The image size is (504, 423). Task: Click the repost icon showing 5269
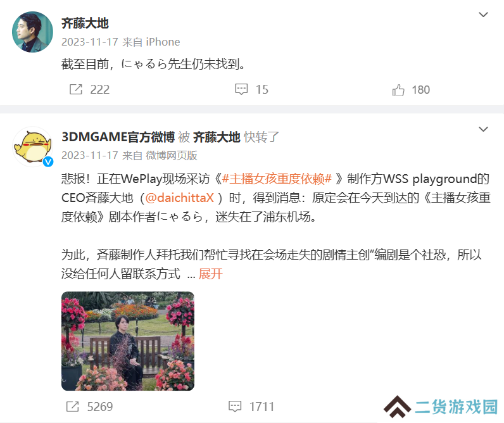(73, 407)
